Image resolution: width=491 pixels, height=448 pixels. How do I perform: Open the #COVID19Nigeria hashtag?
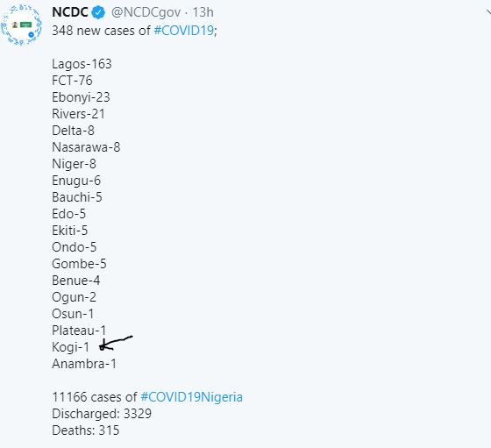tap(192, 397)
